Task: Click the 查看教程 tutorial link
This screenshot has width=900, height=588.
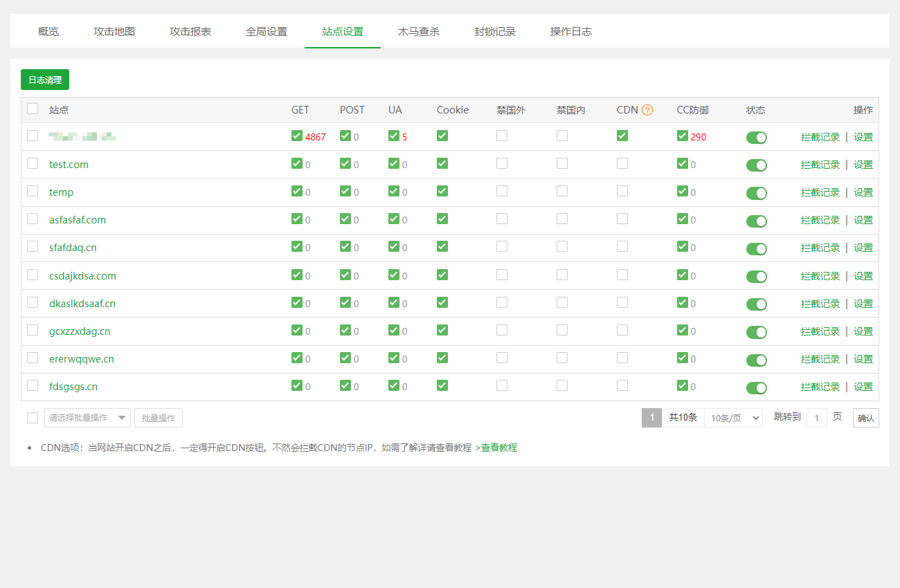Action: coord(496,448)
